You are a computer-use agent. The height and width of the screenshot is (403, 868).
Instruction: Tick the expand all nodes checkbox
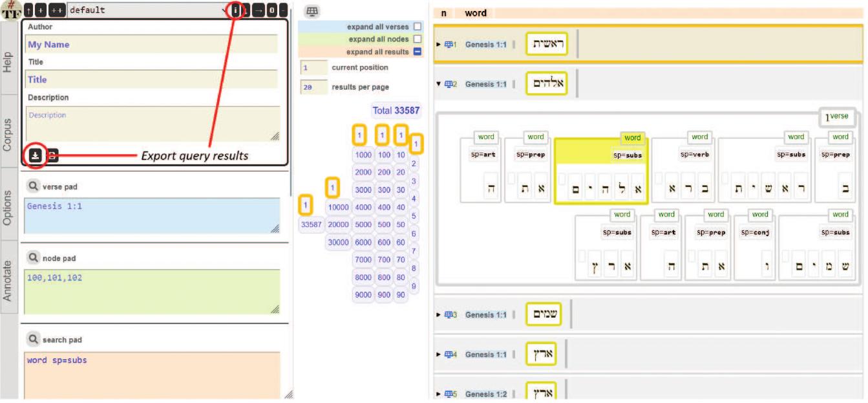point(417,39)
